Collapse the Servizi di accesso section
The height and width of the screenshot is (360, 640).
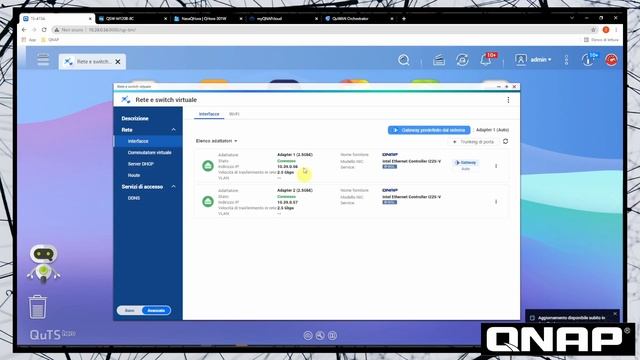click(x=173, y=187)
